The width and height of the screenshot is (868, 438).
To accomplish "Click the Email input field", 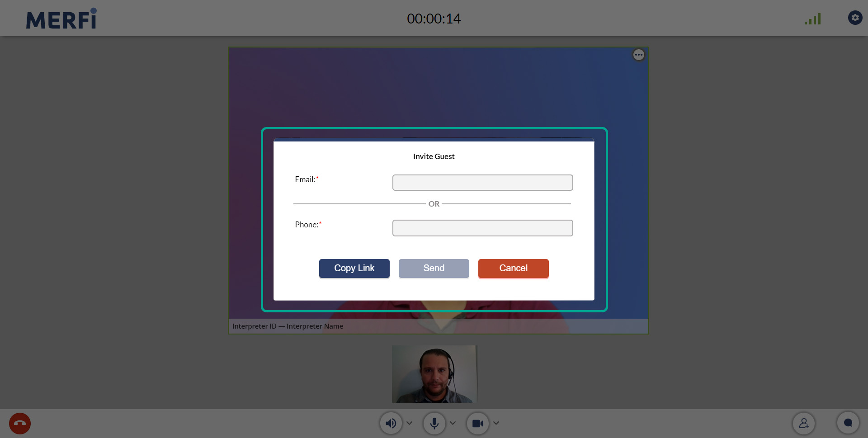I will [482, 183].
